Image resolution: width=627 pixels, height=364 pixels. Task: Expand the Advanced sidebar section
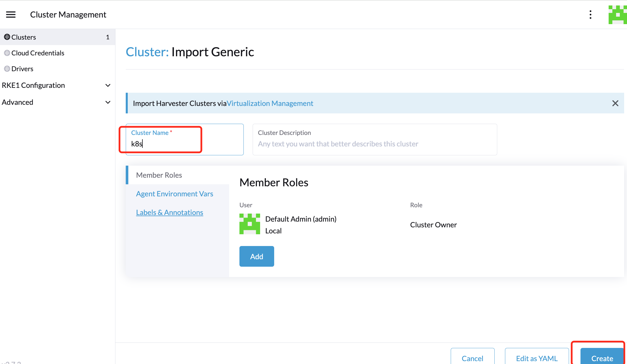(x=108, y=102)
